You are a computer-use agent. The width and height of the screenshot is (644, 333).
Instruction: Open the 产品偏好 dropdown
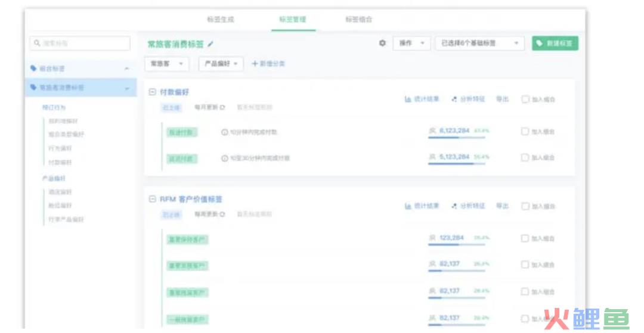coord(221,64)
